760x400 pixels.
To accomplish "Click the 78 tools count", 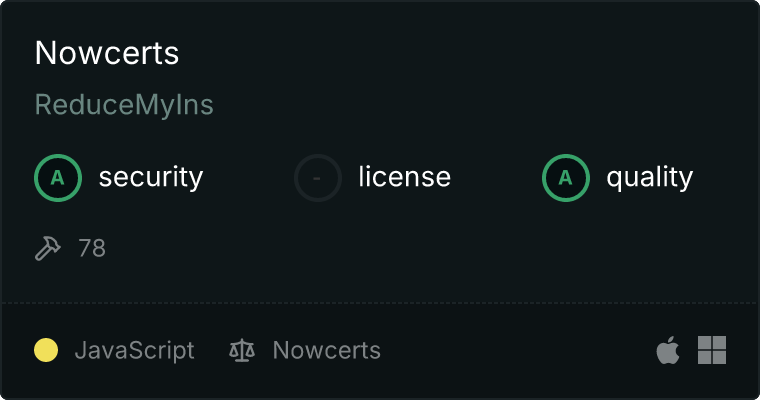I will coord(92,248).
